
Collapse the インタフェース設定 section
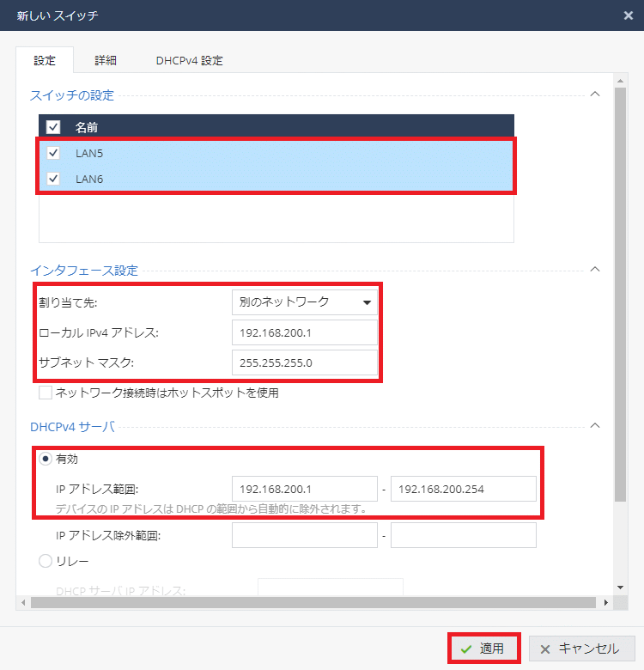click(x=595, y=270)
